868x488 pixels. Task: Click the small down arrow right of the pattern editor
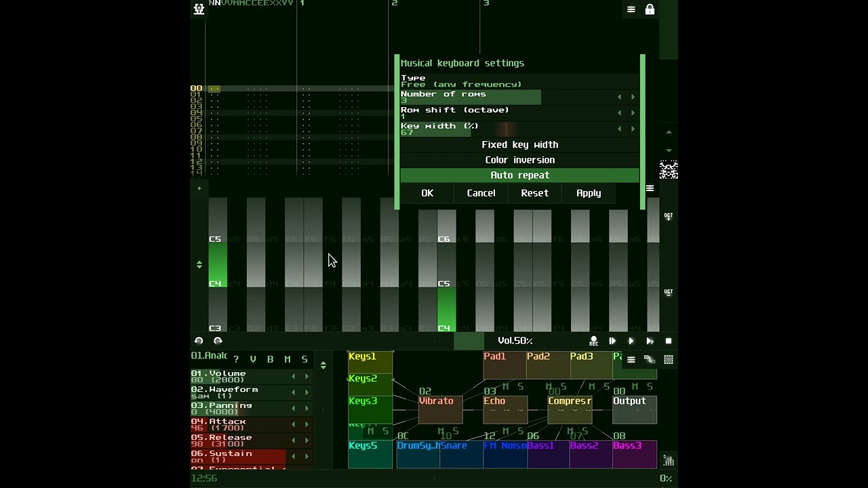click(669, 150)
